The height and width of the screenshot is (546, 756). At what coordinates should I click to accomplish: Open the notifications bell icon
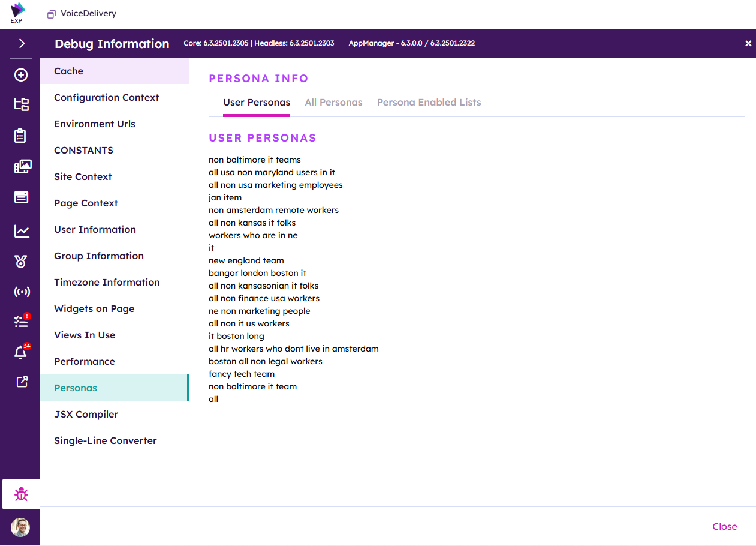click(21, 353)
